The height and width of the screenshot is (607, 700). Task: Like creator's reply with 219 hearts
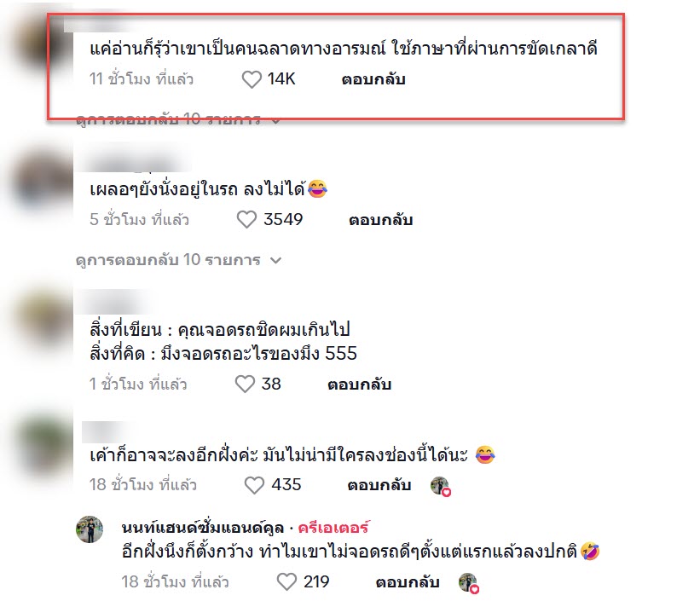(286, 582)
